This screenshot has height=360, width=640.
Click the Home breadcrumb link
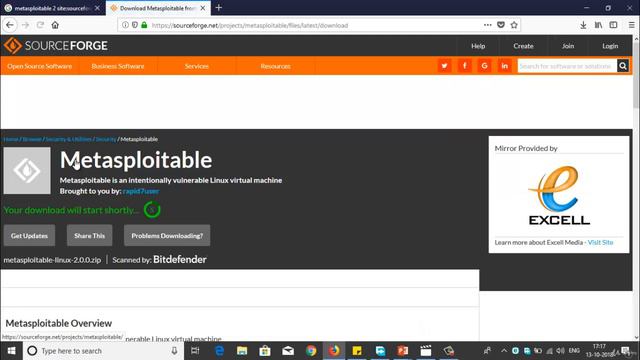11,139
